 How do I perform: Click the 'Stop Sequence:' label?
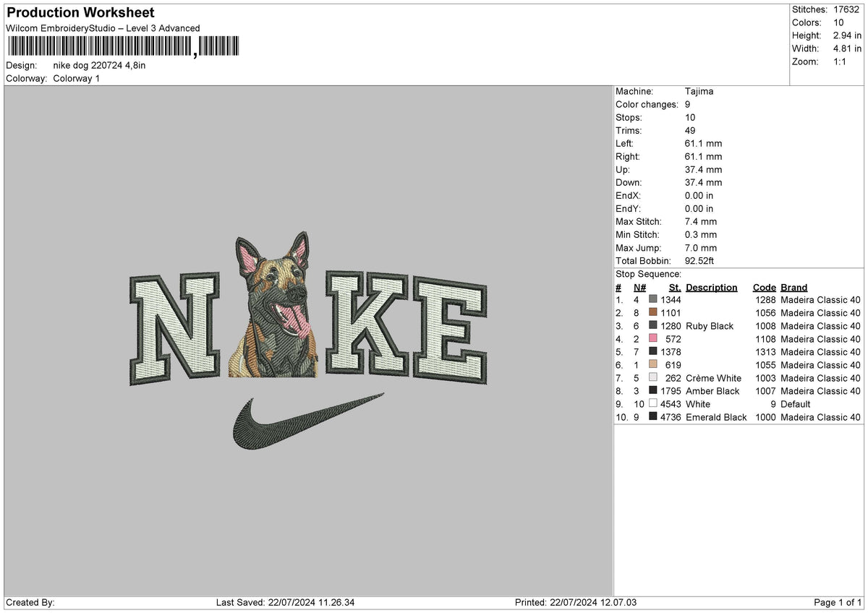[x=648, y=274]
